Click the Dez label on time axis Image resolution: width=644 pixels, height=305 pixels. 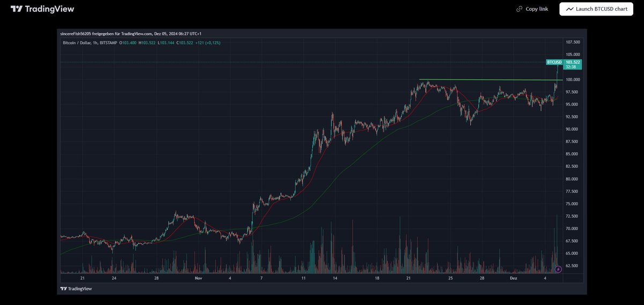tap(513, 279)
